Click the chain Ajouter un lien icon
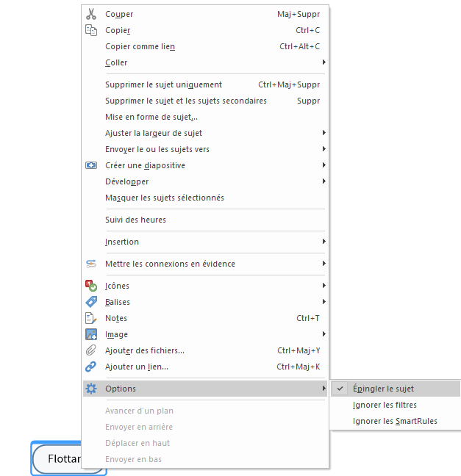 point(91,367)
